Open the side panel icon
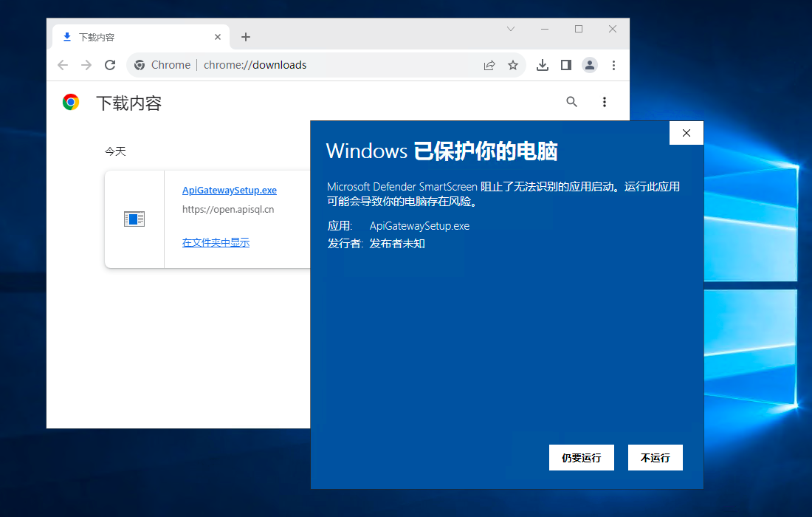 (566, 65)
